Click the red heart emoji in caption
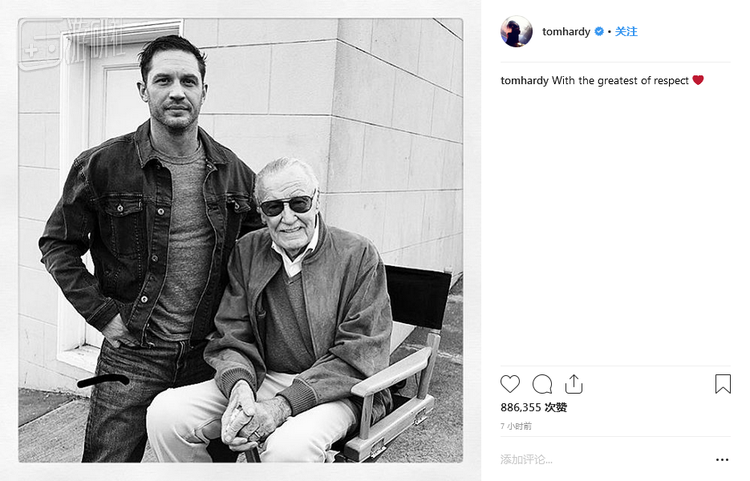The image size is (750, 481). tap(698, 81)
